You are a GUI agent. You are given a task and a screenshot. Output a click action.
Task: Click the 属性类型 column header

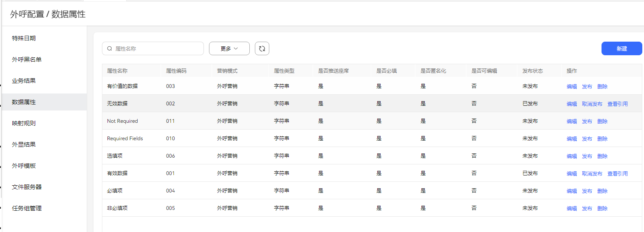(284, 71)
